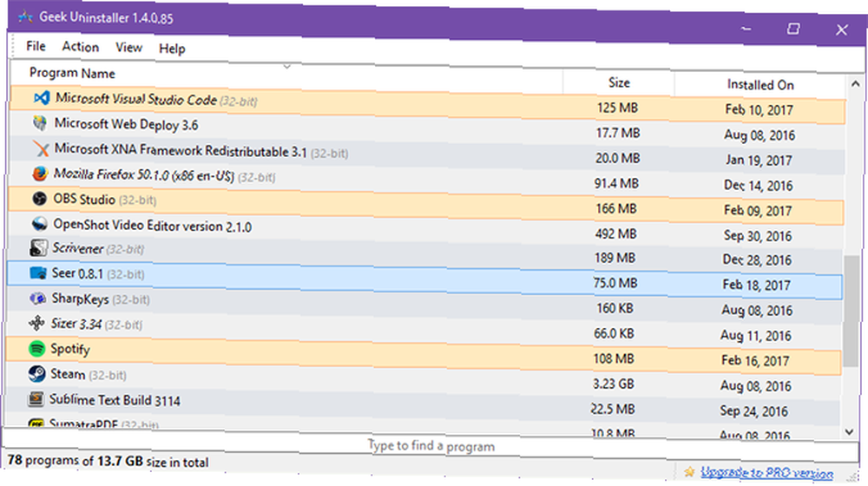
Task: Click the Type to find a program field
Action: (x=431, y=445)
